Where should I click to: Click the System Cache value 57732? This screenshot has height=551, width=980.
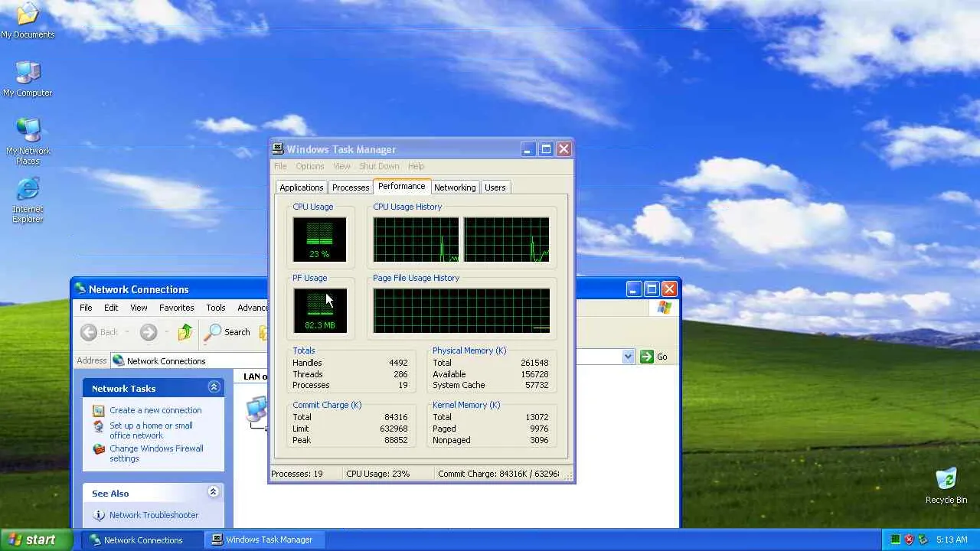(536, 385)
